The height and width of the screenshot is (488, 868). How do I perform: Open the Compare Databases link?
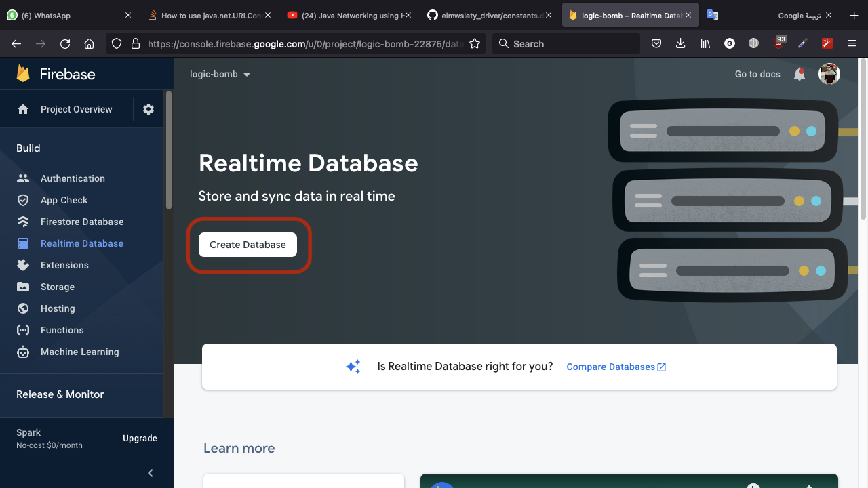tap(616, 367)
